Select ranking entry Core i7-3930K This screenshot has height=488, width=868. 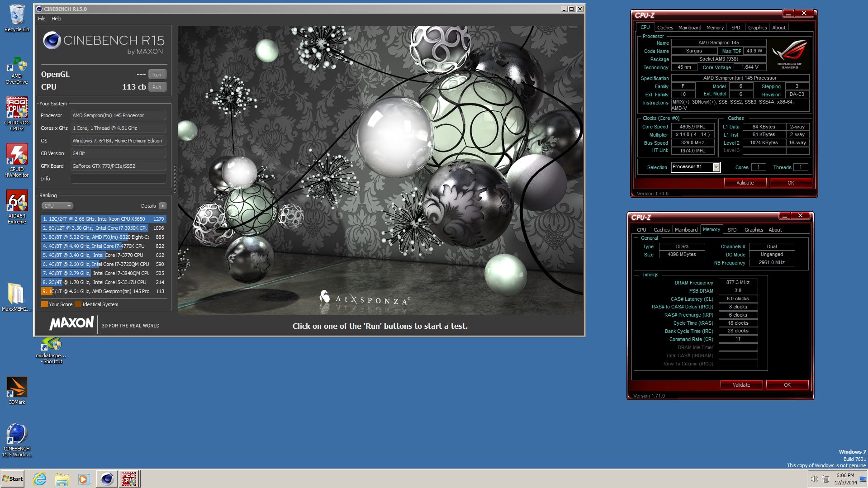(104, 228)
